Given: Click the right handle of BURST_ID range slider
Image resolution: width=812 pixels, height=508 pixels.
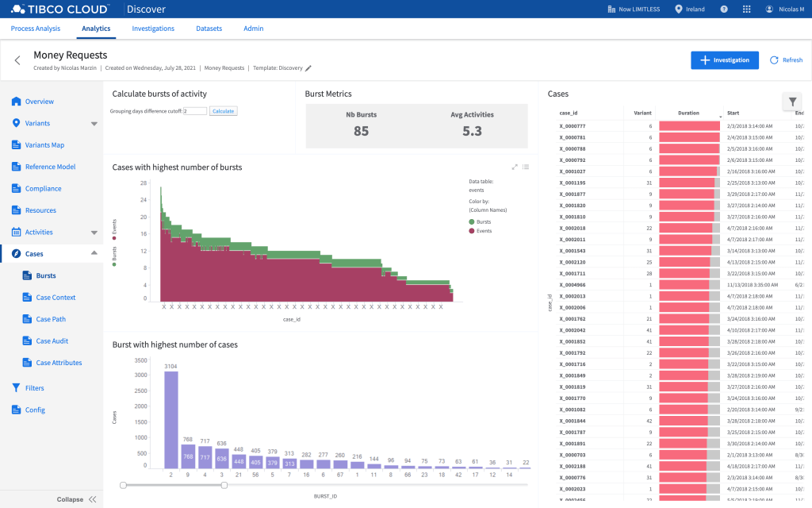Looking at the screenshot, I should point(224,485).
